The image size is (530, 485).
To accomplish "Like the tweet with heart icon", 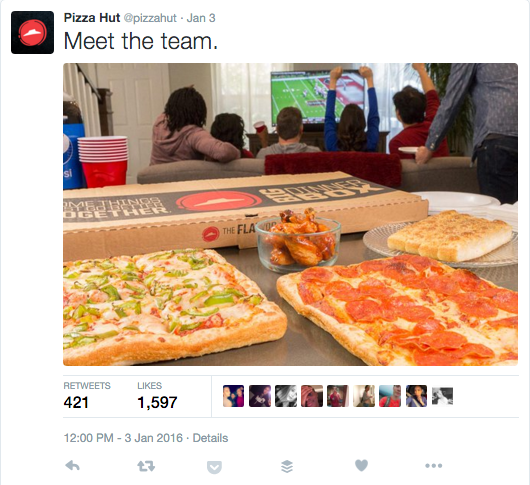I will coord(361,465).
